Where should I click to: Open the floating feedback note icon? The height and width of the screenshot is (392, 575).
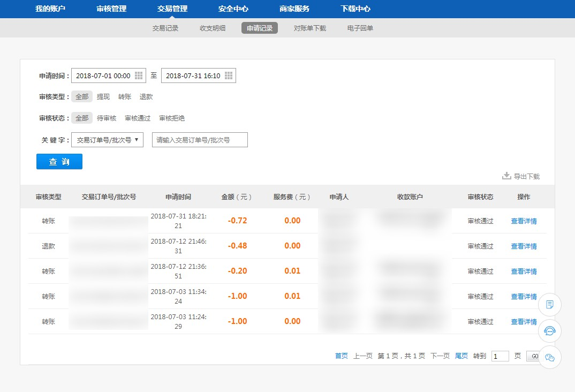[x=549, y=305]
